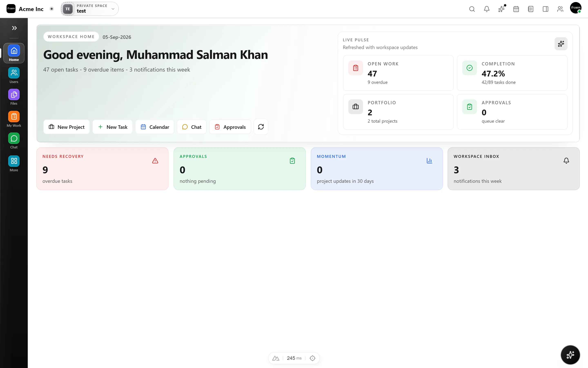Click the 05-Sep-2026 date text
Screen dimensions: 588x368
(117, 37)
